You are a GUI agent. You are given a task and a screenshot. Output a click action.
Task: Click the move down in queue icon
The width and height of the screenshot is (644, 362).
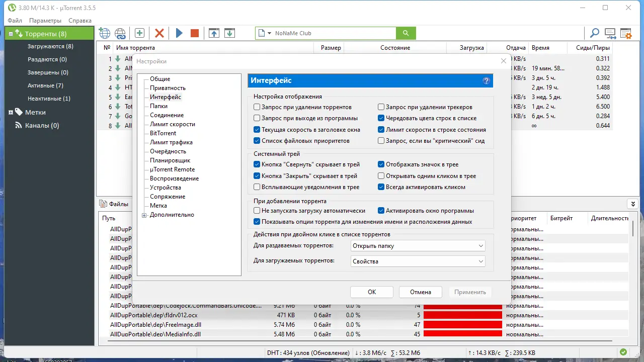point(229,33)
